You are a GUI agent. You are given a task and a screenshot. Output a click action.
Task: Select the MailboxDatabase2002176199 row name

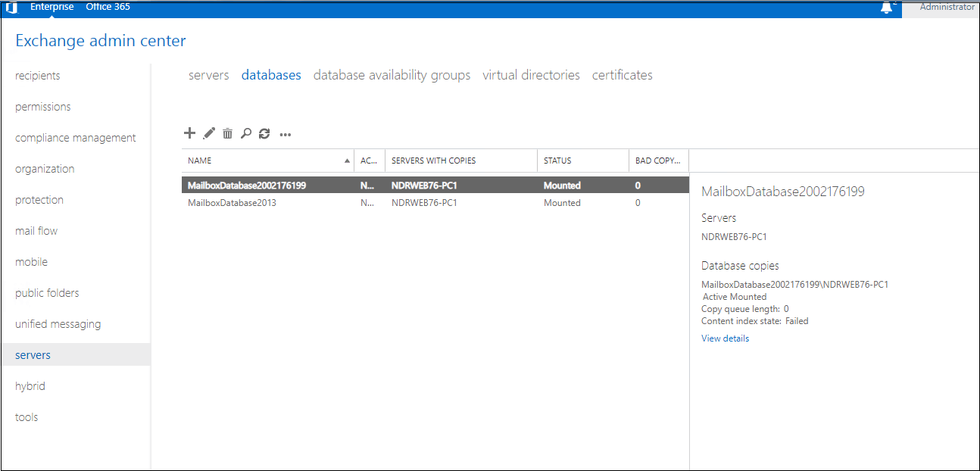pyautogui.click(x=247, y=186)
